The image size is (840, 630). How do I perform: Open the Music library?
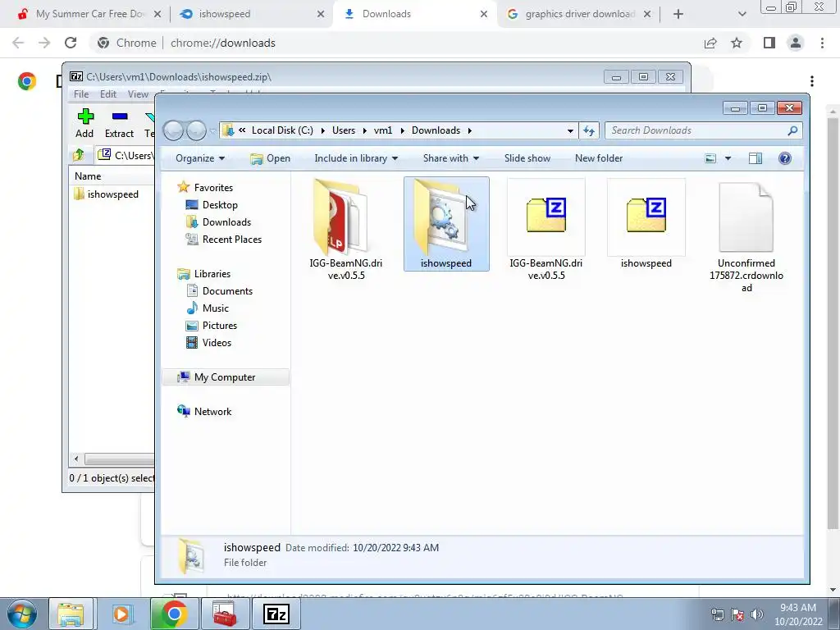pos(216,308)
